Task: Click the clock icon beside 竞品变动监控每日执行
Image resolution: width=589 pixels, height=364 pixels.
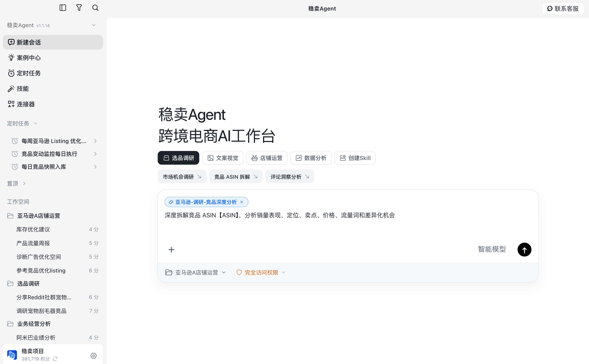Action: pyautogui.click(x=15, y=154)
